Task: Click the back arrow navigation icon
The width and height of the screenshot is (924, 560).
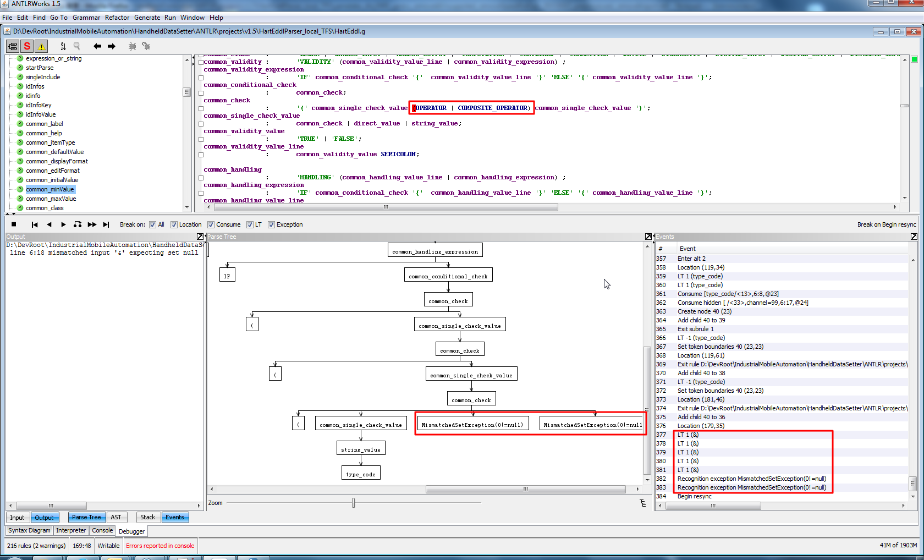Action: pos(97,46)
